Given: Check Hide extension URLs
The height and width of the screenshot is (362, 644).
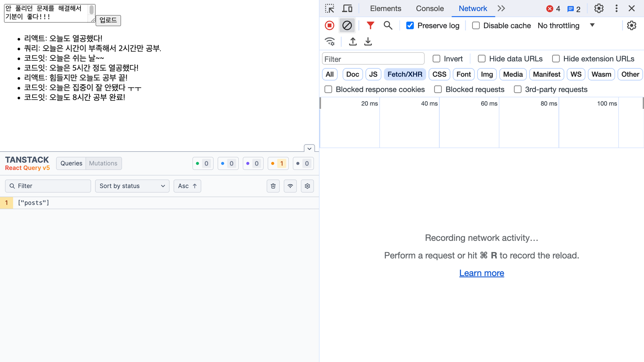Looking at the screenshot, I should (x=556, y=59).
